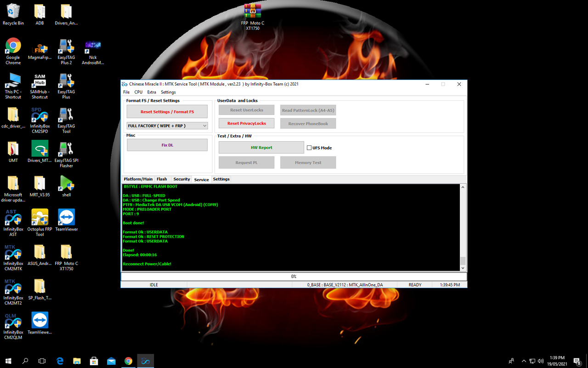Click the log scrollbar up arrow
The image size is (588, 368).
click(x=463, y=187)
